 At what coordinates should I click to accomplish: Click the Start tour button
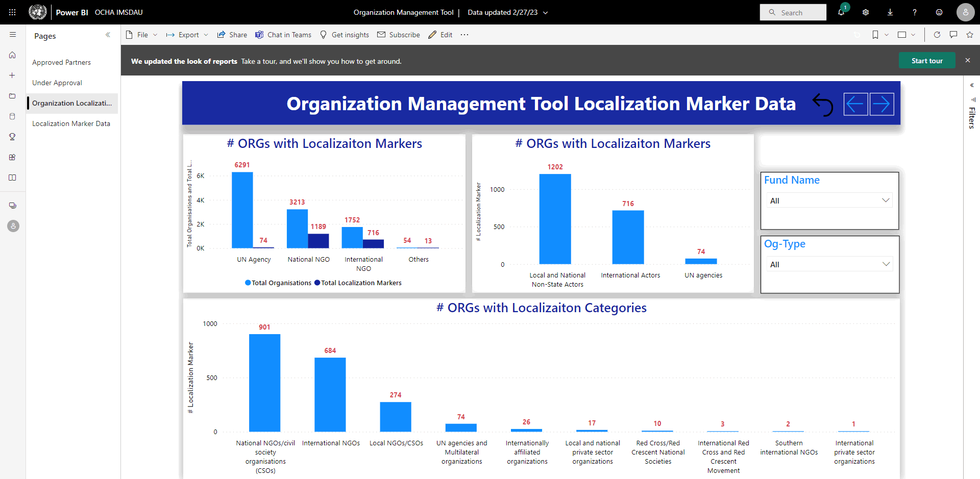pyautogui.click(x=927, y=61)
